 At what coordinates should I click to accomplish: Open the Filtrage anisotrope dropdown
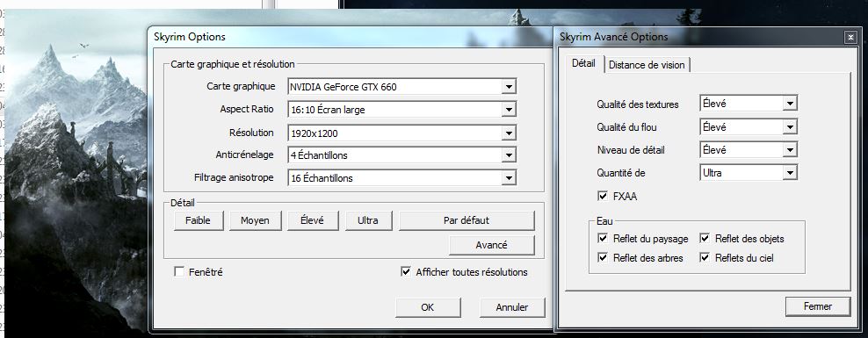pos(401,178)
